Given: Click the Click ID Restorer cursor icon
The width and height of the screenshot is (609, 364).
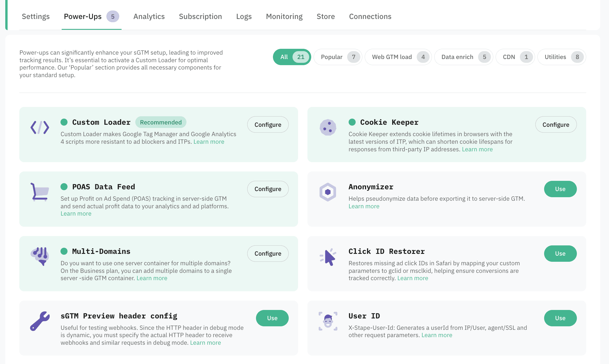Looking at the screenshot, I should point(328,257).
